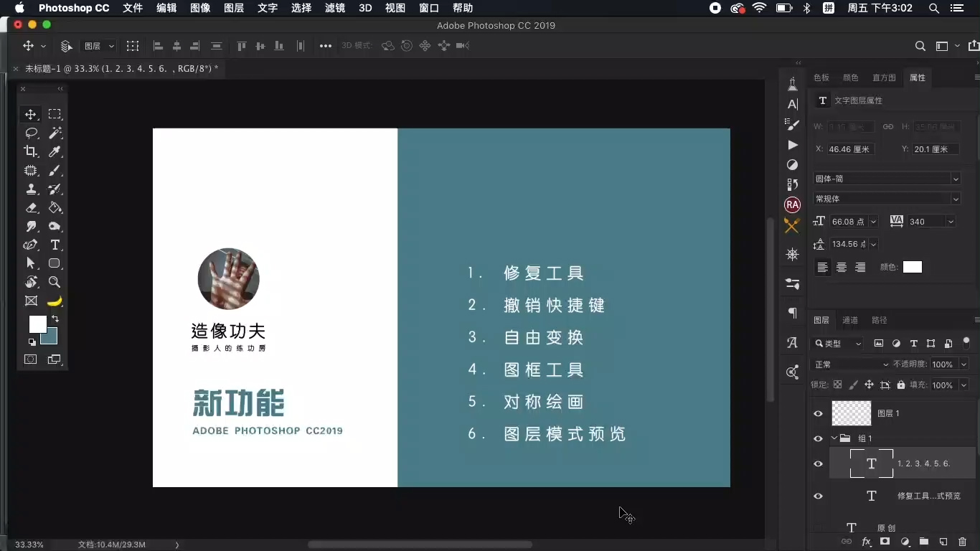Create a new layer
Image resolution: width=980 pixels, height=551 pixels.
click(943, 542)
